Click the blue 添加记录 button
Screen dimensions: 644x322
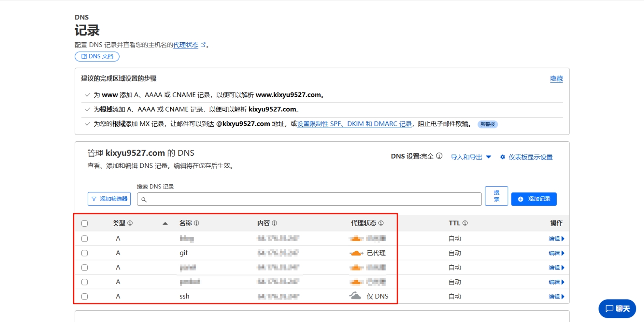click(x=534, y=199)
